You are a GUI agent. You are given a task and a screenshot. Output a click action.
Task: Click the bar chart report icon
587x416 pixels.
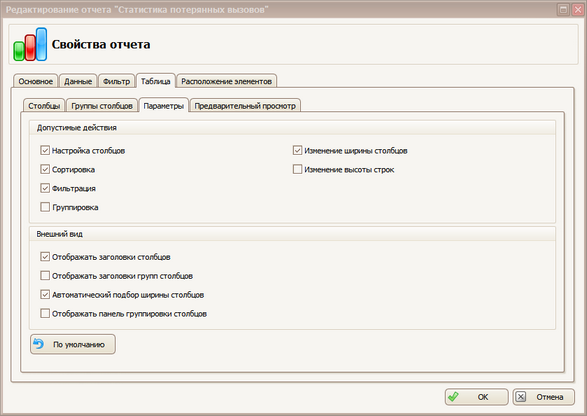tap(30, 44)
